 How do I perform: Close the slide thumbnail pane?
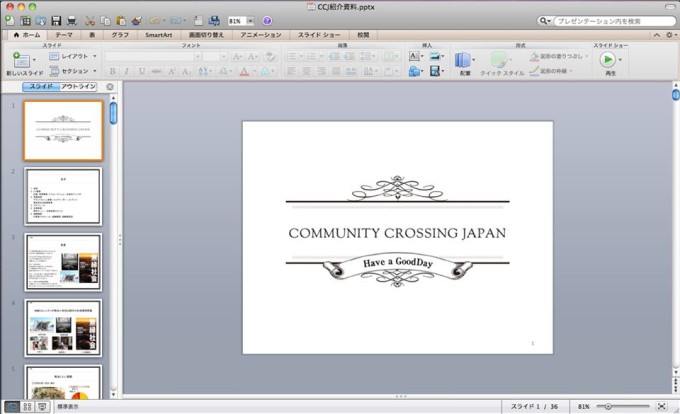(110, 87)
